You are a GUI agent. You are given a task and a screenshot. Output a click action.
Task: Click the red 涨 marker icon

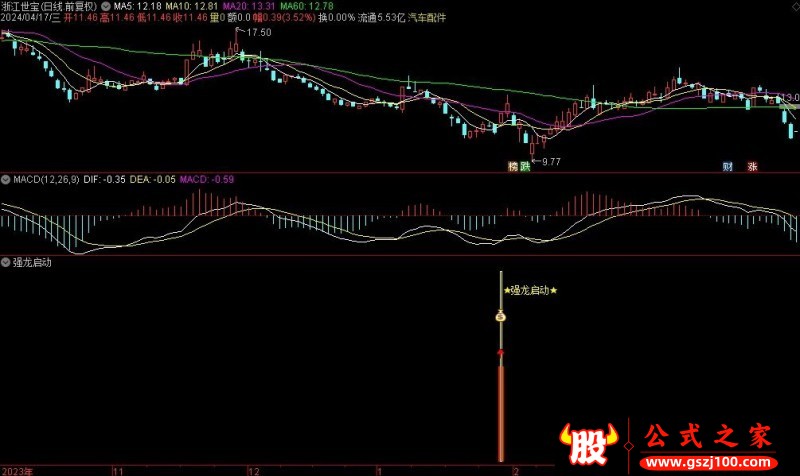[752, 166]
